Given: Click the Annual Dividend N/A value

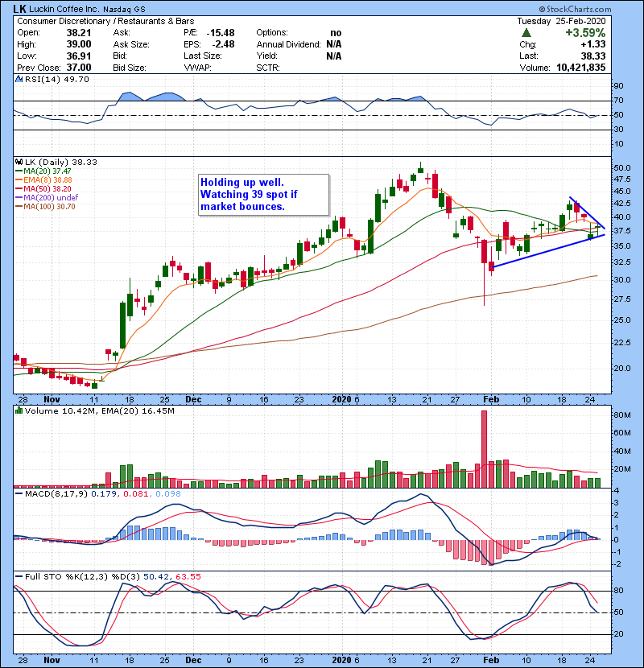Looking at the screenshot, I should pos(334,44).
